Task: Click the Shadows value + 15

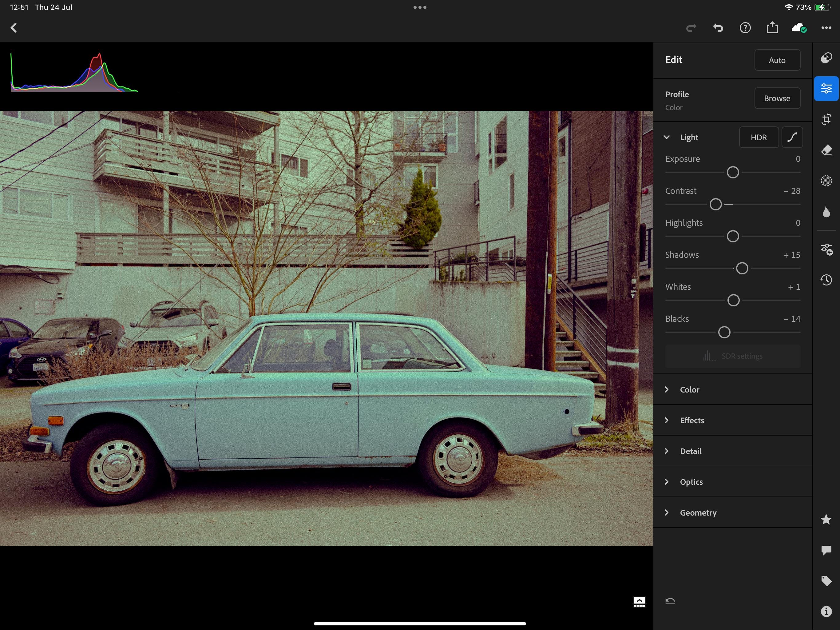Action: 792,255
